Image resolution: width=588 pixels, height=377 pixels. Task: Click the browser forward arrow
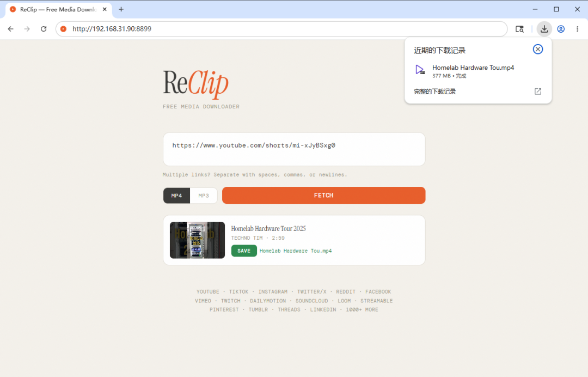[27, 29]
